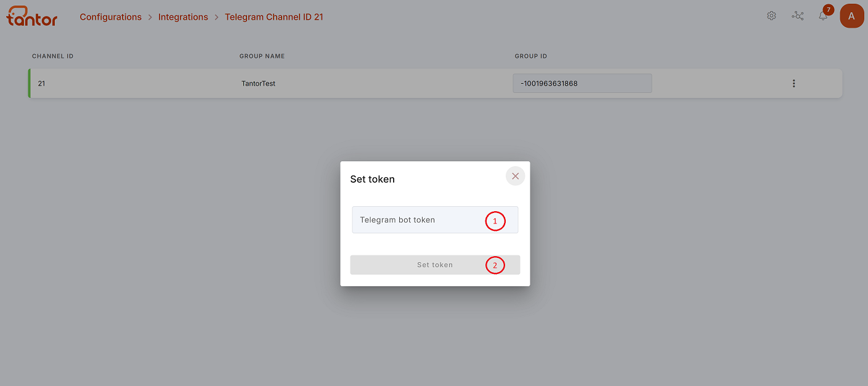
Task: Open the three-dot menu for TantorTest row
Action: pyautogui.click(x=793, y=83)
